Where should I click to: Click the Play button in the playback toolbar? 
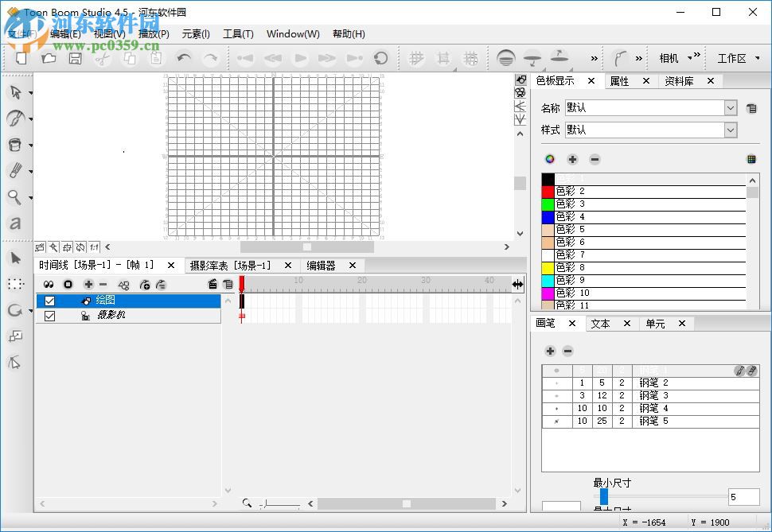click(x=300, y=58)
